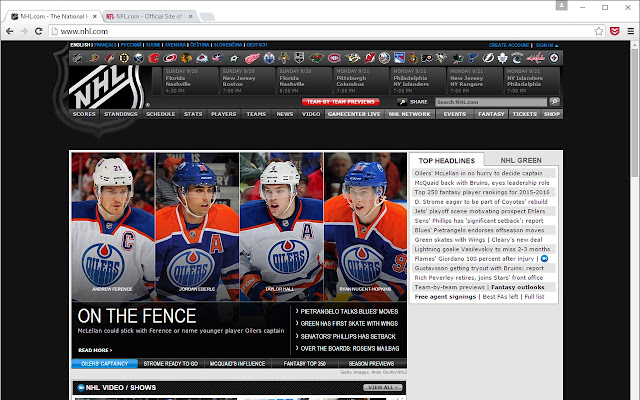
Task: Select the Toronto Maple Leafs logo
Action: [x=502, y=58]
